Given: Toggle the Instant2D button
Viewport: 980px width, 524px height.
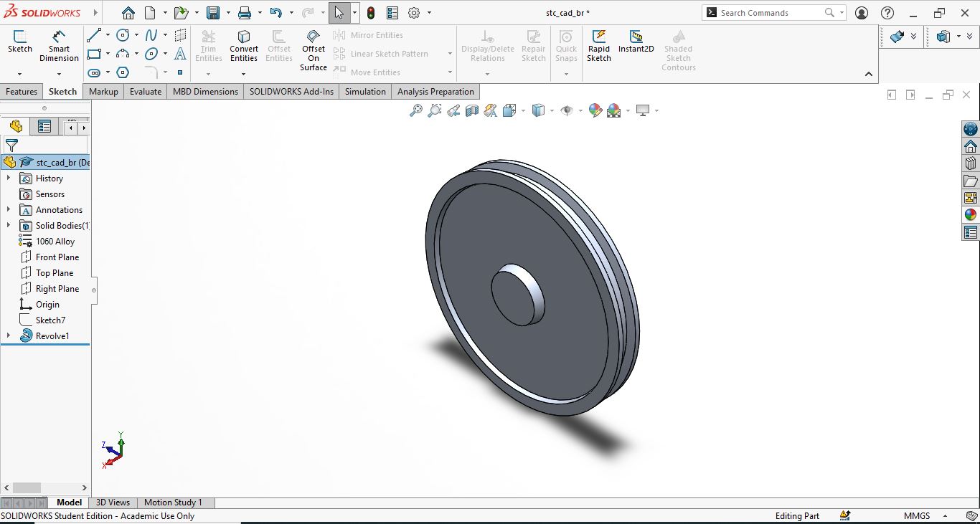Looking at the screenshot, I should tap(636, 42).
